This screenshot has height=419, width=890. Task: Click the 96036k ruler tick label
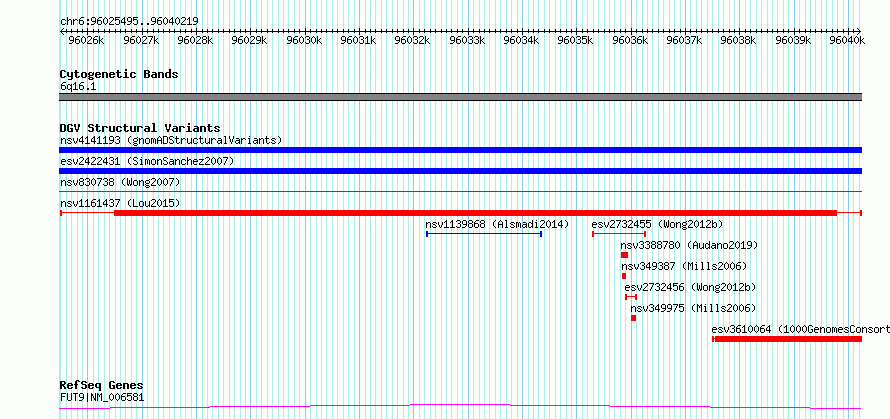[631, 40]
